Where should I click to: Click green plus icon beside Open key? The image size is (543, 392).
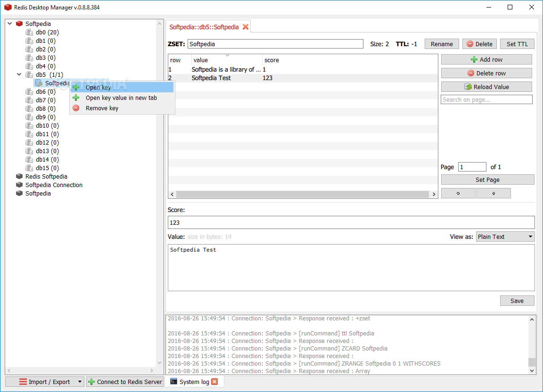click(x=76, y=87)
